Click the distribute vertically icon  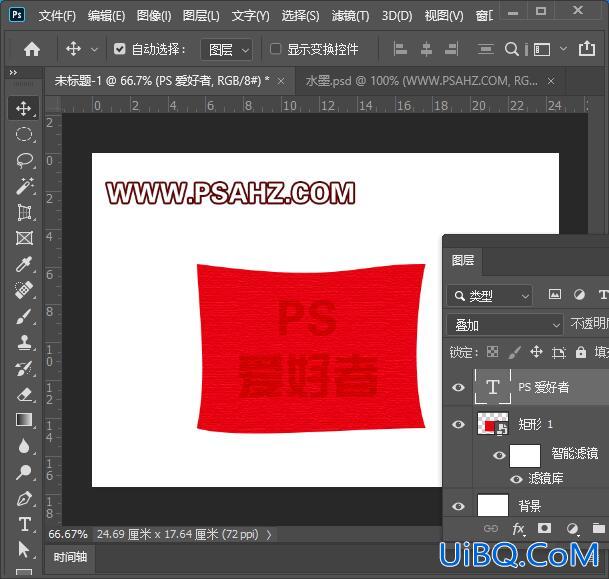click(x=485, y=49)
